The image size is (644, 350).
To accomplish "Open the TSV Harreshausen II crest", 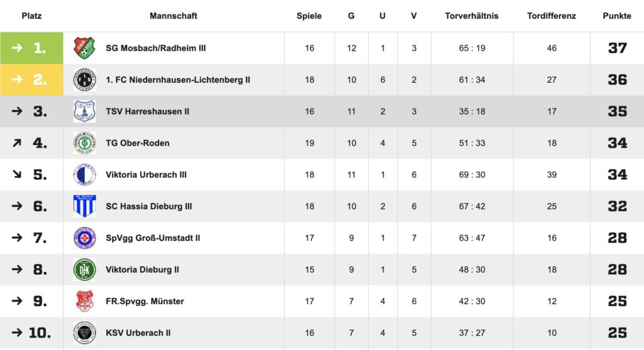I will pyautogui.click(x=85, y=111).
